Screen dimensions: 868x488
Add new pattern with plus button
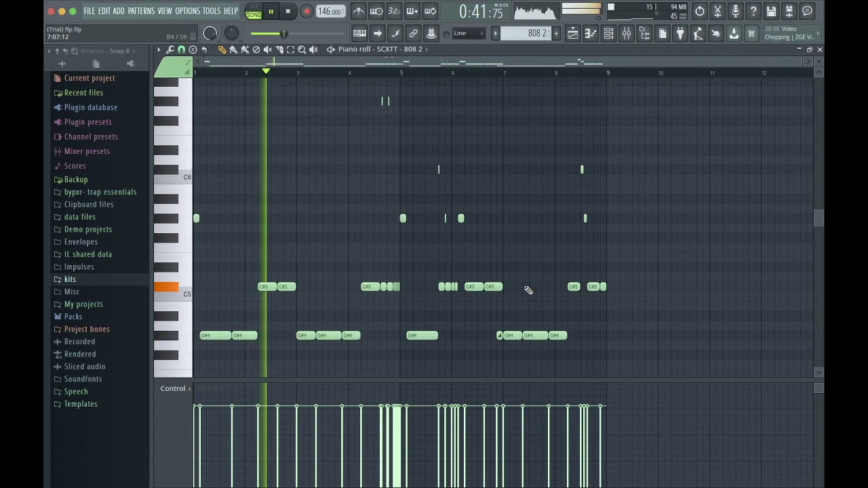[x=556, y=34]
